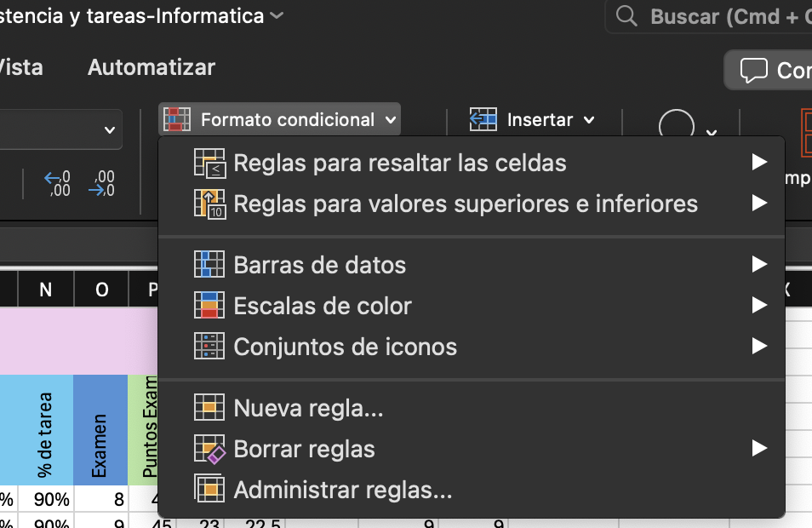The width and height of the screenshot is (812, 528).
Task: Collapse the Formato condicional dropdown
Action: point(279,120)
